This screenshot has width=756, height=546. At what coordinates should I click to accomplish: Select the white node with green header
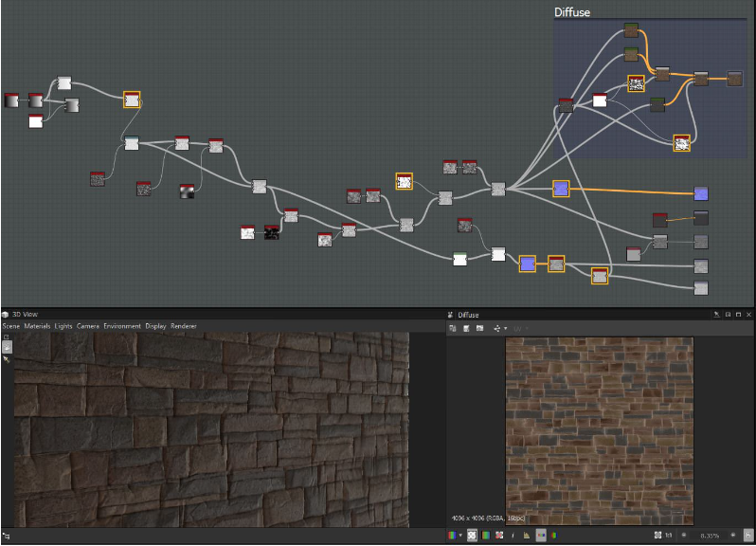460,259
